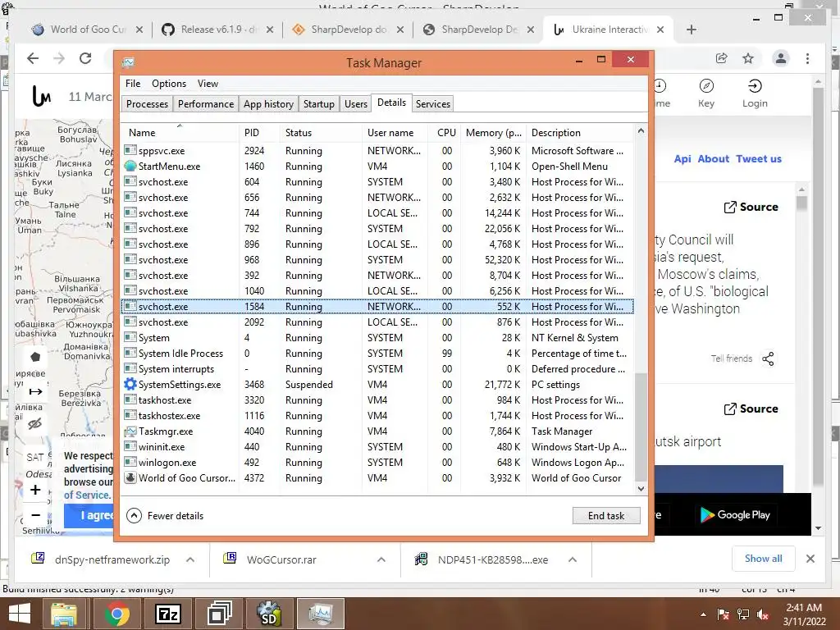Image resolution: width=840 pixels, height=630 pixels.
Task: Open the Api link
Action: click(682, 158)
